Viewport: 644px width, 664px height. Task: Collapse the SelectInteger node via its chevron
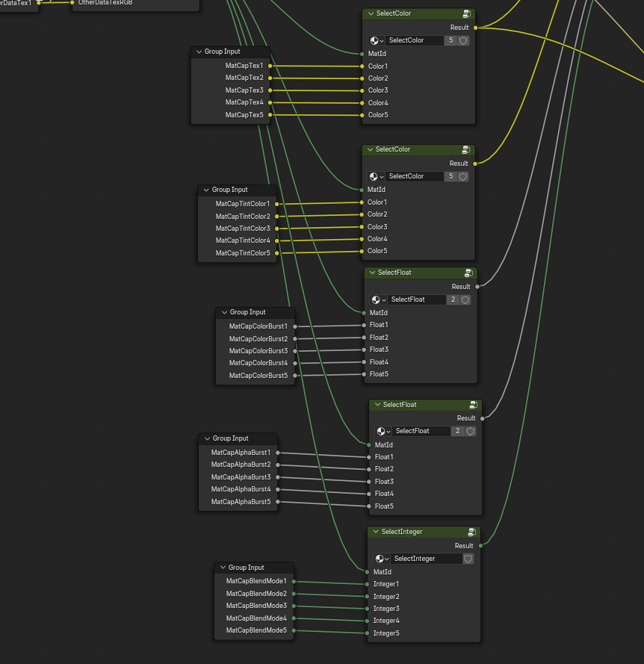(375, 533)
